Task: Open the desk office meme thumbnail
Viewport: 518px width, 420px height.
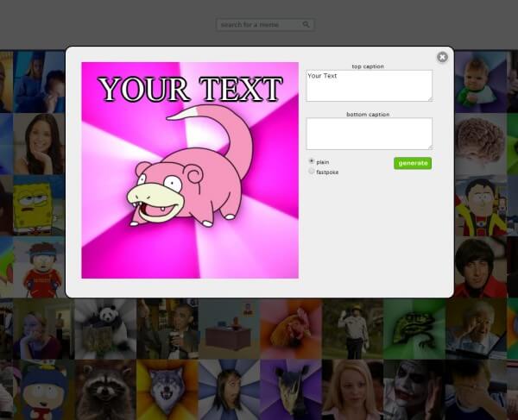Action: [x=229, y=329]
